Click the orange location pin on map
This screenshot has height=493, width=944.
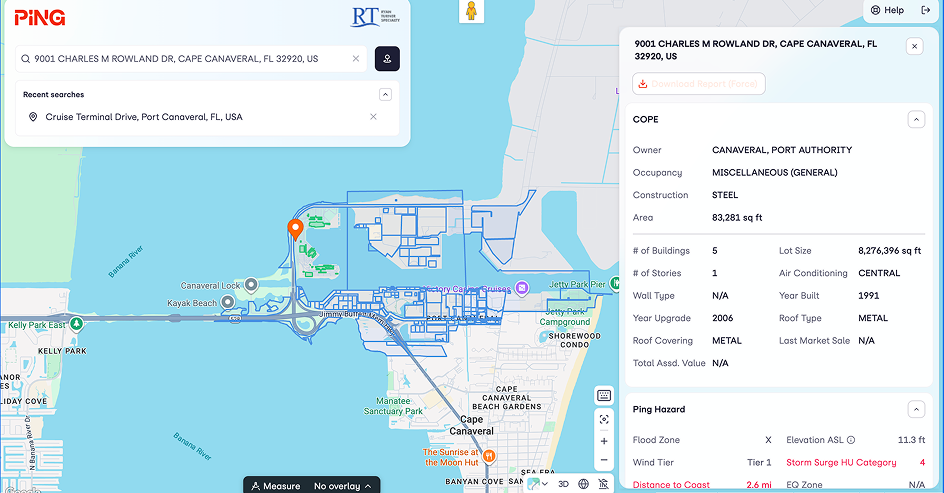pyautogui.click(x=296, y=229)
